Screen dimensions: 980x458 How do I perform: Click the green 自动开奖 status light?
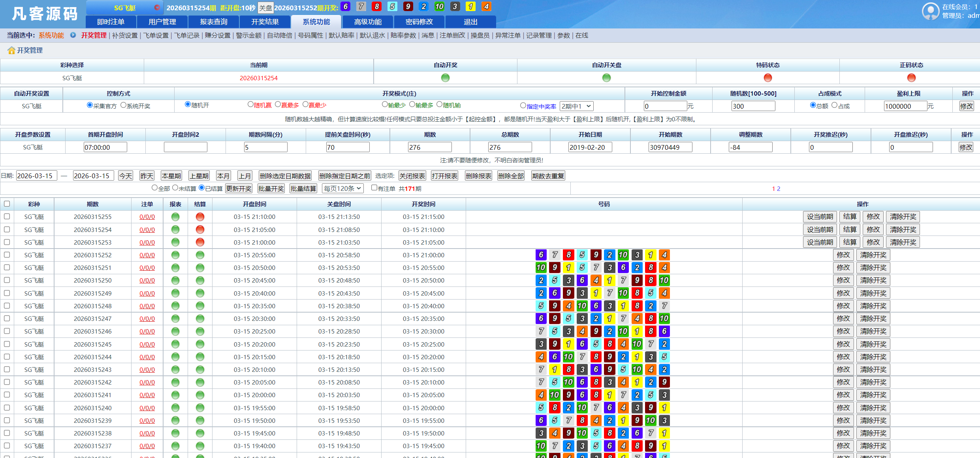445,78
